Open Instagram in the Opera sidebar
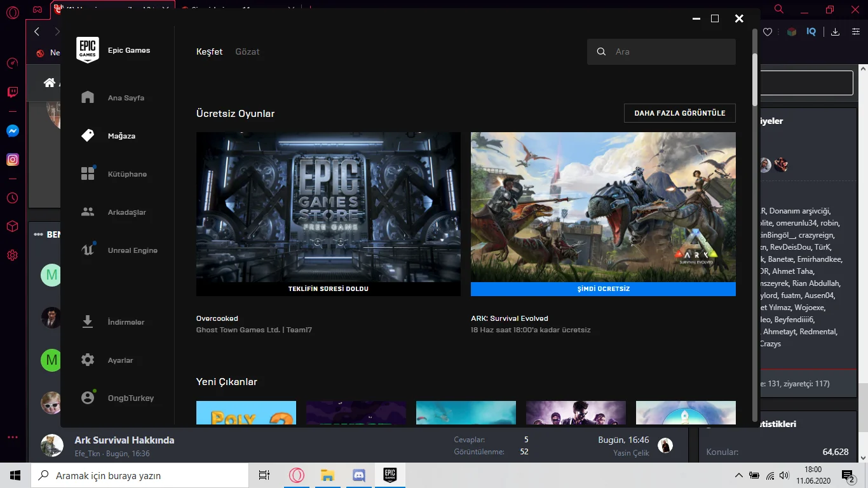Image resolution: width=868 pixels, height=488 pixels. (12, 159)
